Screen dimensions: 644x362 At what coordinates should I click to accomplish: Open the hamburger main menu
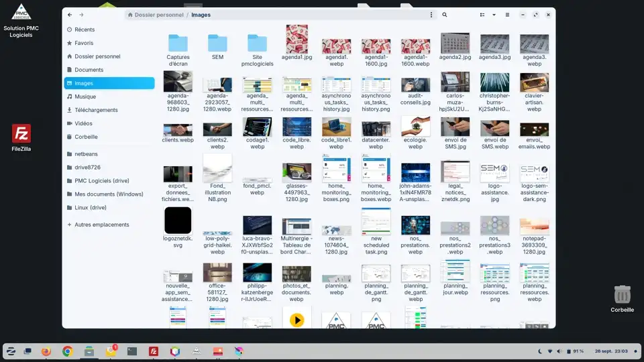click(x=507, y=15)
